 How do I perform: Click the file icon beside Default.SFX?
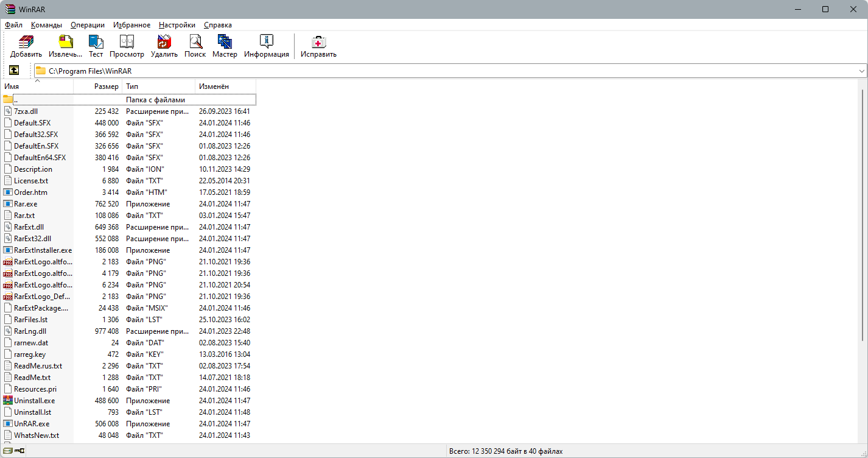[8, 123]
